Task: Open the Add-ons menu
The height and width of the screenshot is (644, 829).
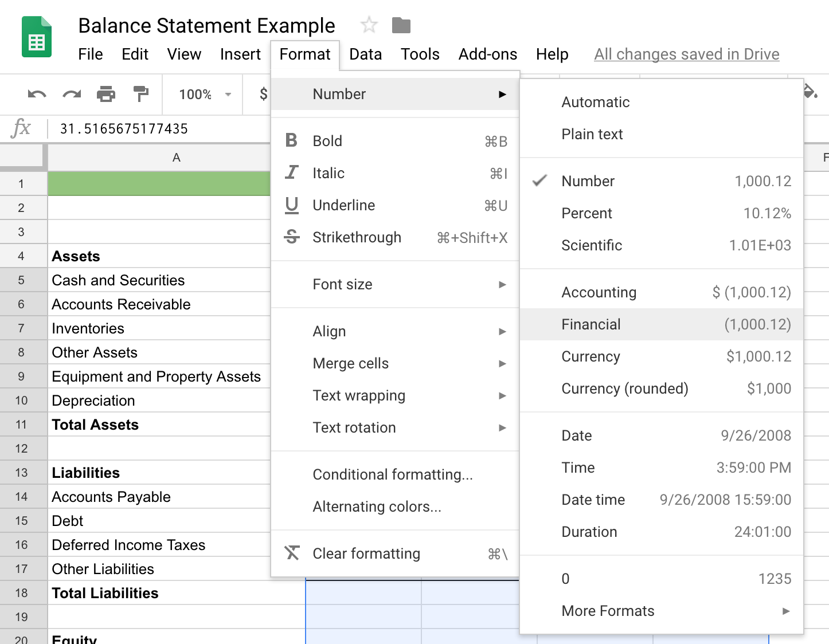Action: point(488,54)
